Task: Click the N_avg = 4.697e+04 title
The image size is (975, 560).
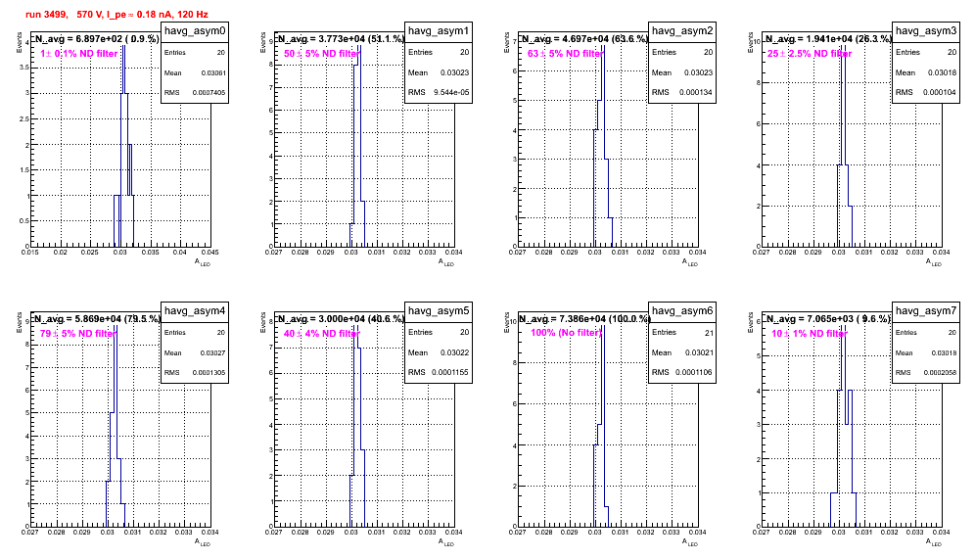Action: pos(584,39)
